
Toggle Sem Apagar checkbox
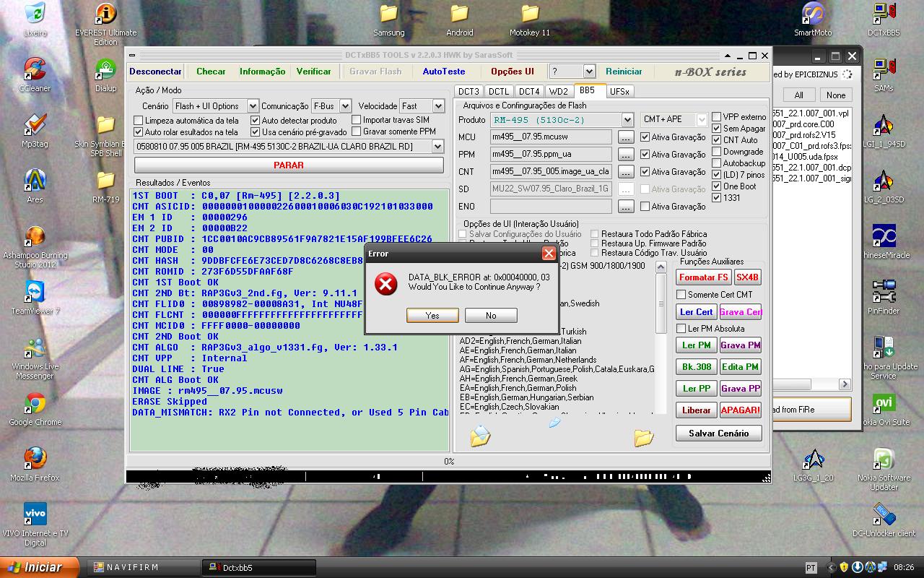point(717,129)
